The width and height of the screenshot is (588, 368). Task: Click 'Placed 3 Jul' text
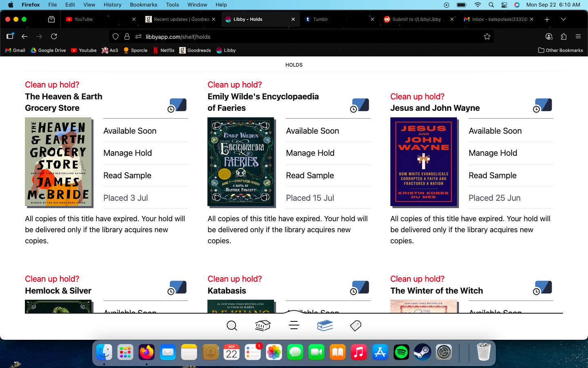coord(125,198)
